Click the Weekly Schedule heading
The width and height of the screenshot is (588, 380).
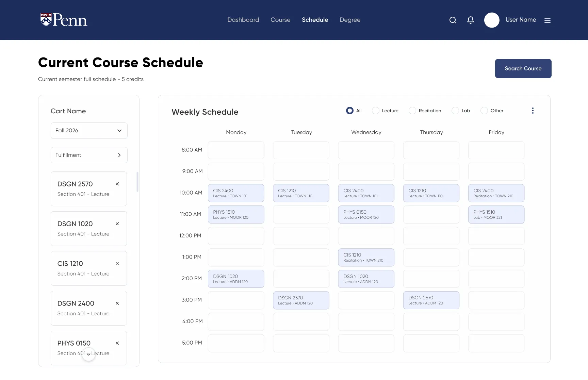(x=205, y=112)
